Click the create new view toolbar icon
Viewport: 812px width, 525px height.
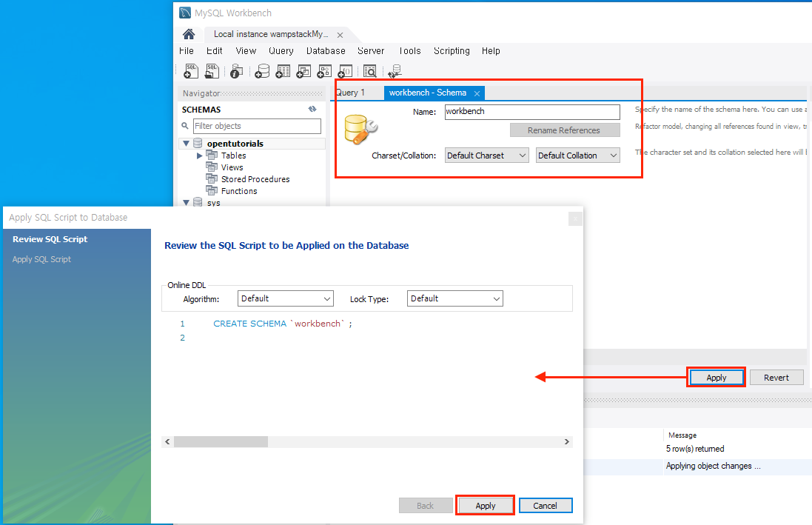303,71
